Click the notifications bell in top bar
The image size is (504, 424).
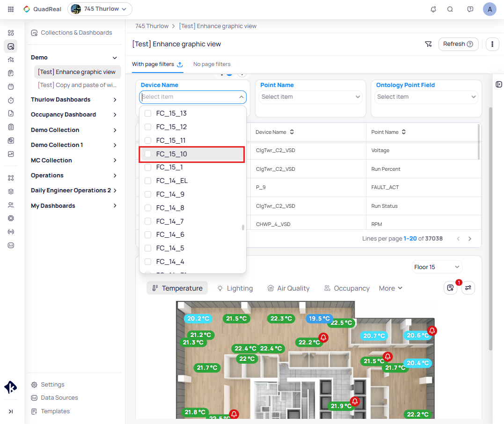click(433, 9)
